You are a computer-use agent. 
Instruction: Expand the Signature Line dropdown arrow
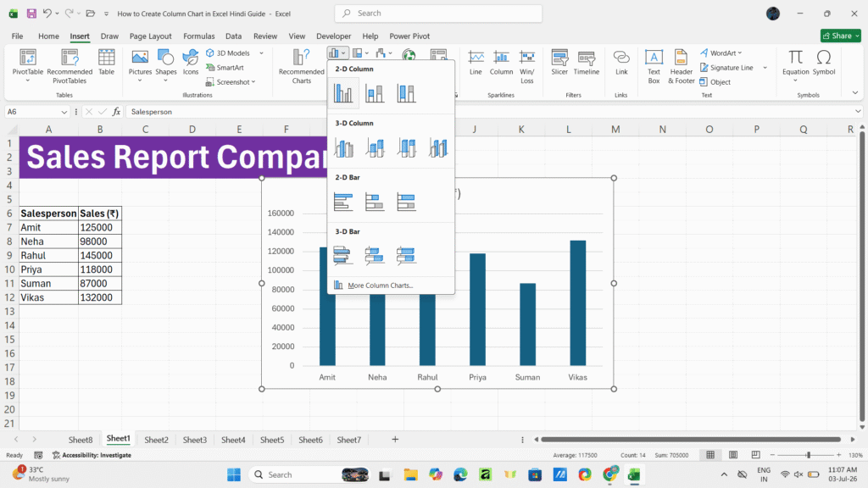tap(765, 68)
